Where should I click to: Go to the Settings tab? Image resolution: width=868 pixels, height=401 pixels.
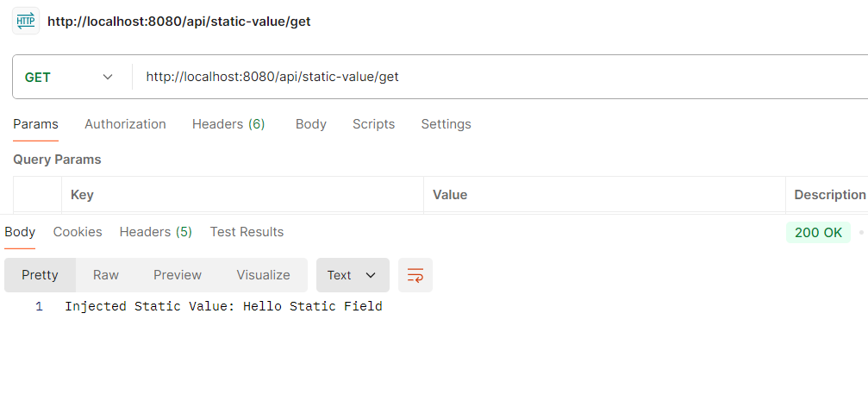(446, 124)
